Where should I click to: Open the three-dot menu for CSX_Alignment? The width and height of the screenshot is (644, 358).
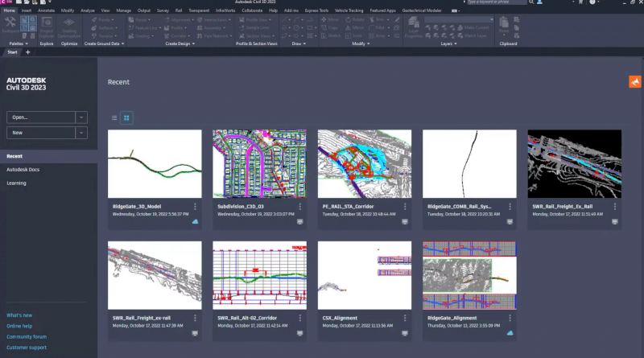point(404,318)
